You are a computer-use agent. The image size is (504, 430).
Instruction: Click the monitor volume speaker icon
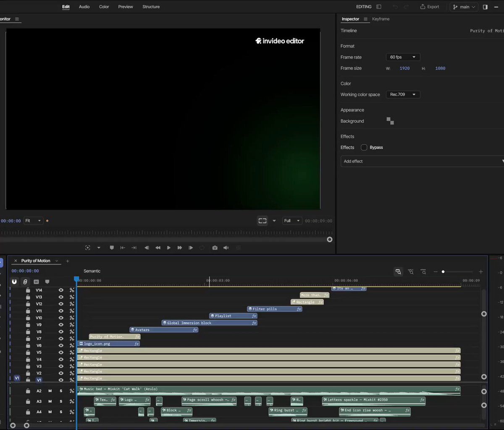pyautogui.click(x=226, y=248)
